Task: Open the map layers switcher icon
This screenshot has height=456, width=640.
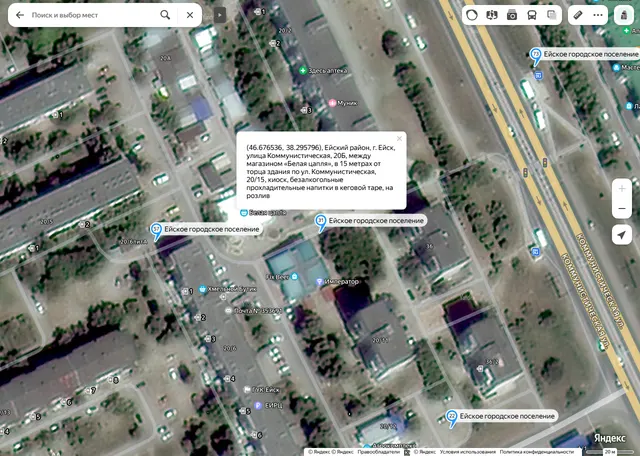Action: (551, 15)
